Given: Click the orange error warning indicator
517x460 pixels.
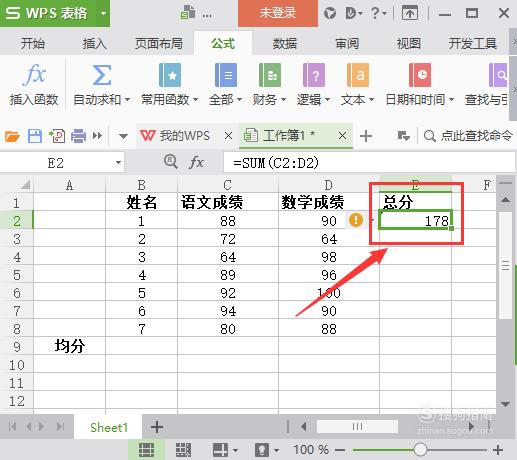Looking at the screenshot, I should tap(356, 220).
